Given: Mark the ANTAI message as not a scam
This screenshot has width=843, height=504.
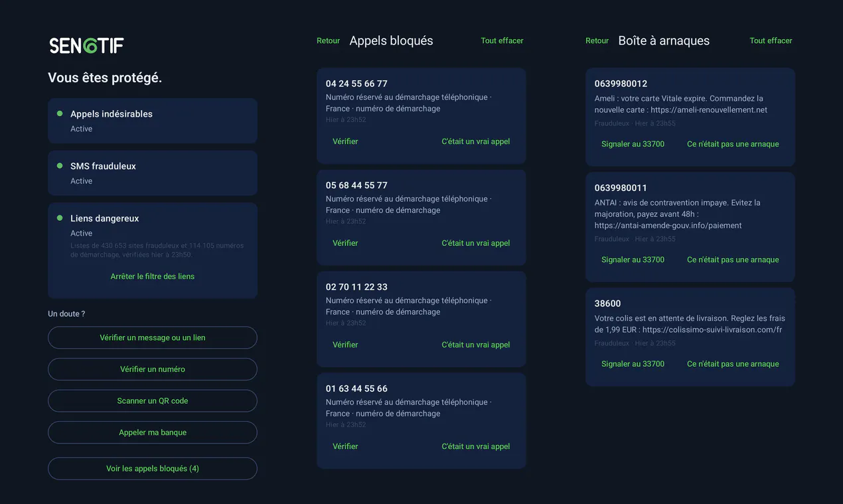Looking at the screenshot, I should pos(733,260).
